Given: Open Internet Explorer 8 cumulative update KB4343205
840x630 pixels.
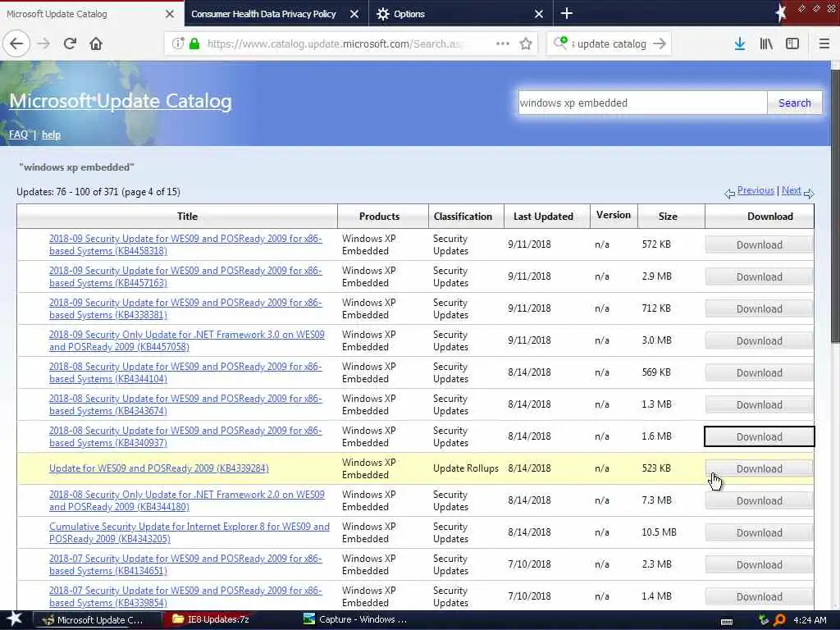Looking at the screenshot, I should [189, 532].
